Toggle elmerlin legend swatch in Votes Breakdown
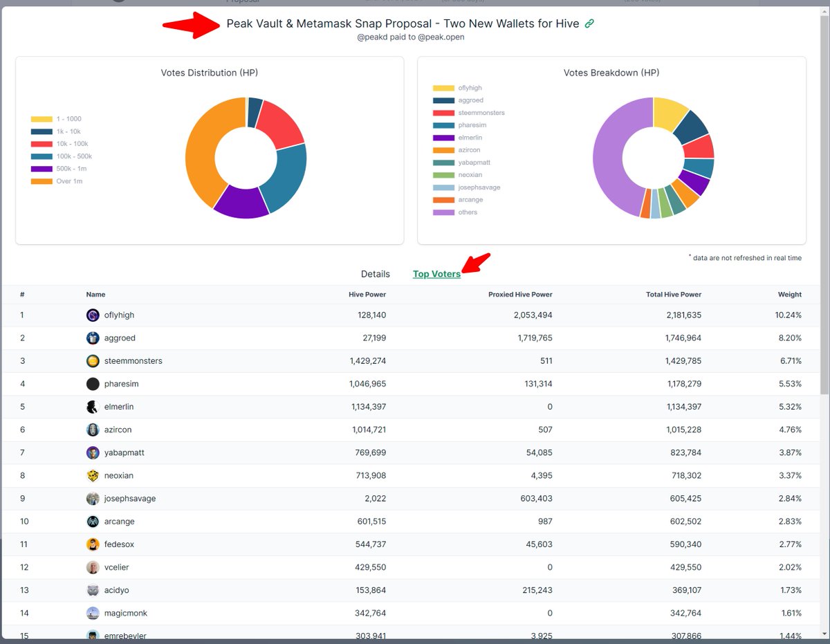The height and width of the screenshot is (644, 830). (x=443, y=138)
